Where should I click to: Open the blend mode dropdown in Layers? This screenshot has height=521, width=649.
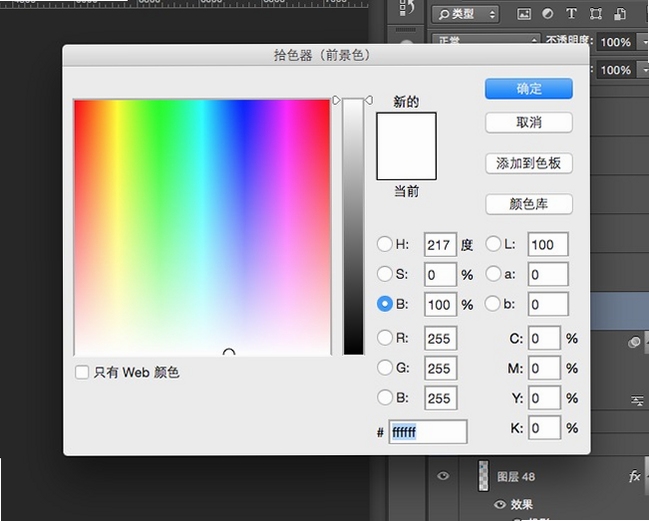(486, 41)
